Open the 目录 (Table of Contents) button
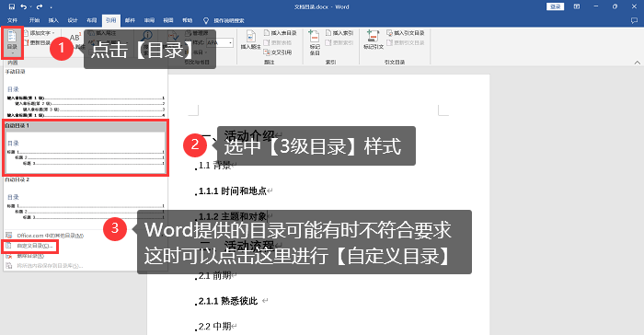 [x=12, y=42]
